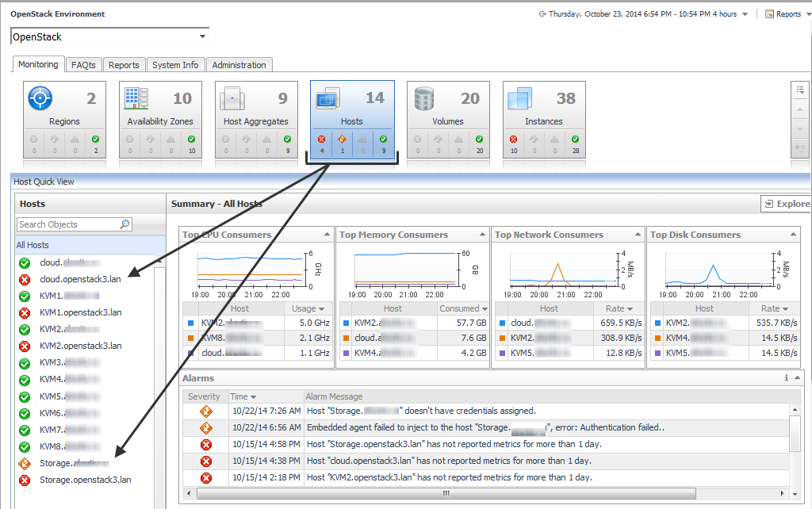Click critical icon beside Storage host
Image resolution: width=812 pixels, height=509 pixels.
[x=25, y=464]
